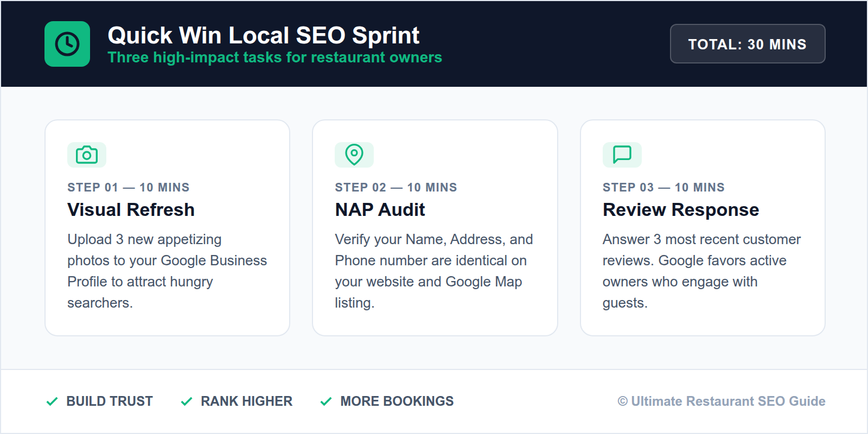Click the camera icon for Visual Refresh
Image resolution: width=868 pixels, height=434 pixels.
pos(87,155)
